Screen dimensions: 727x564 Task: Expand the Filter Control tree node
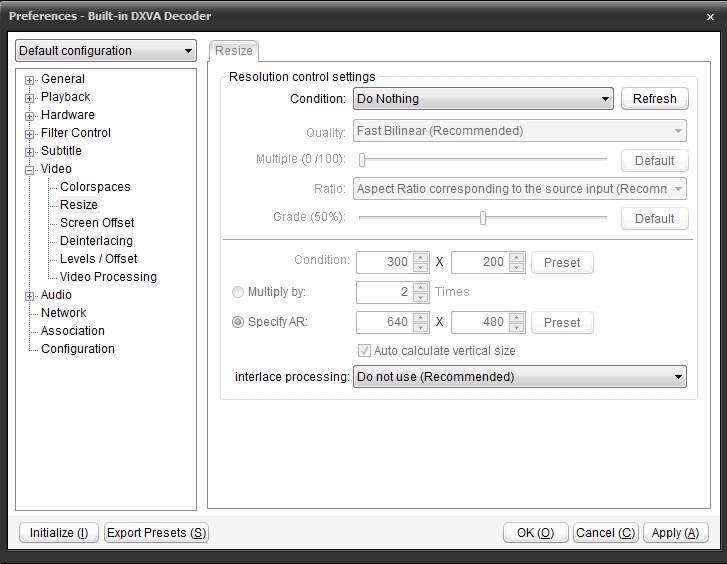point(29,135)
